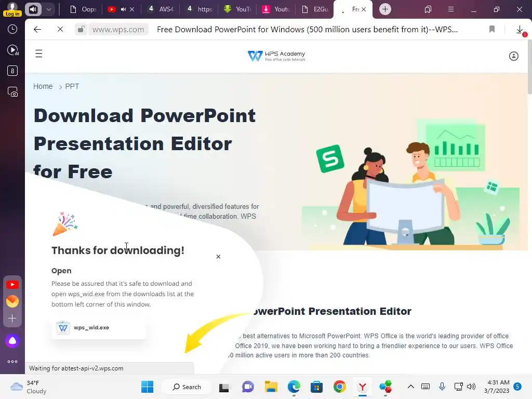Close the active Free Download tab
Screen dimensions: 532x399
(364, 9)
